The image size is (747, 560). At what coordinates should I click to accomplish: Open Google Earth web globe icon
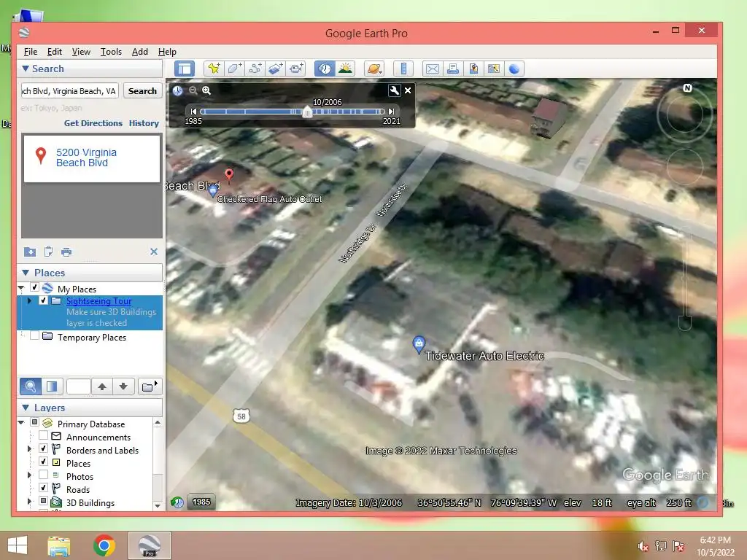(514, 69)
